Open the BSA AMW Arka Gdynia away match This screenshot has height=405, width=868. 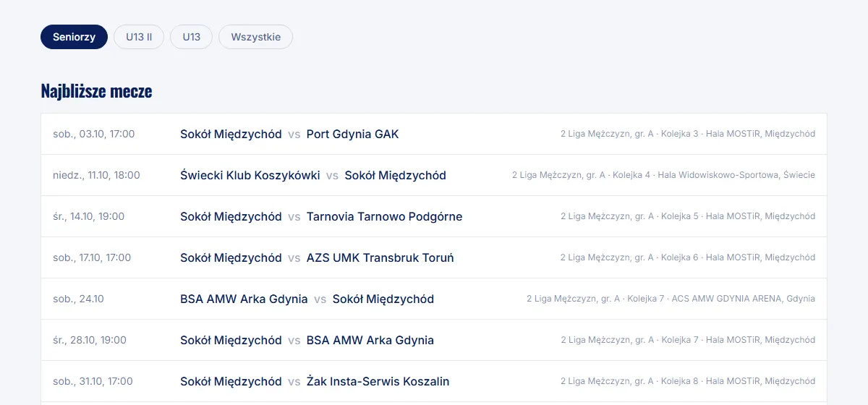coord(434,299)
